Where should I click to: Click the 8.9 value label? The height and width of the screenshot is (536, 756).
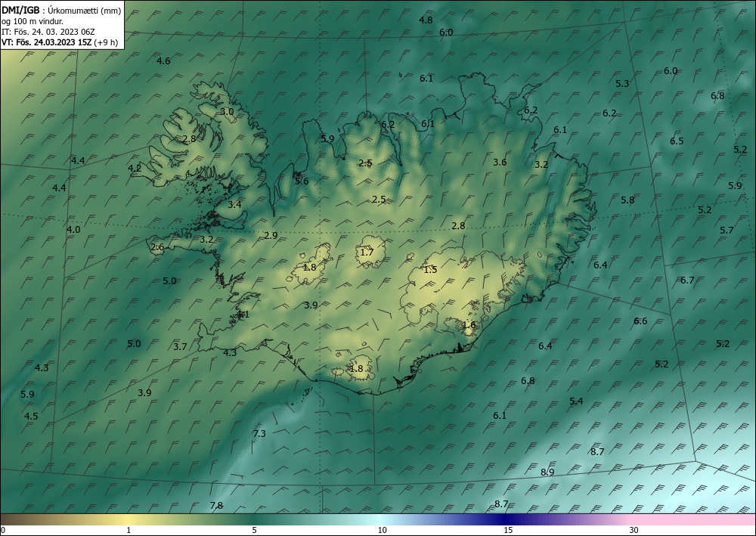point(547,472)
